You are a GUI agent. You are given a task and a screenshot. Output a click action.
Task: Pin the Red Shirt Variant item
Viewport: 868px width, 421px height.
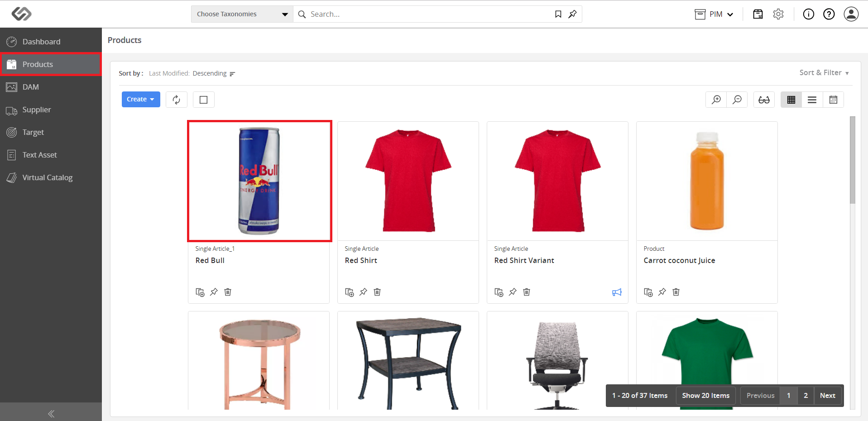tap(513, 292)
